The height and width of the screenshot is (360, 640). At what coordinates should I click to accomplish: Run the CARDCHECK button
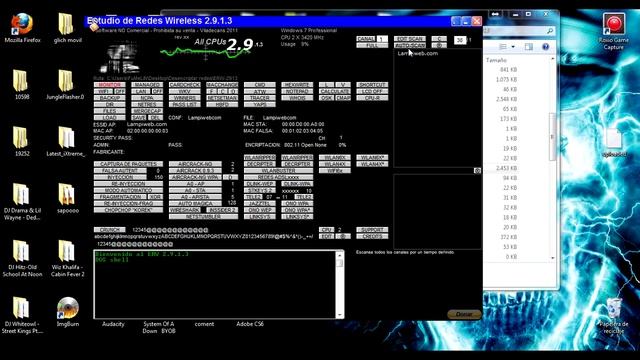point(184,85)
